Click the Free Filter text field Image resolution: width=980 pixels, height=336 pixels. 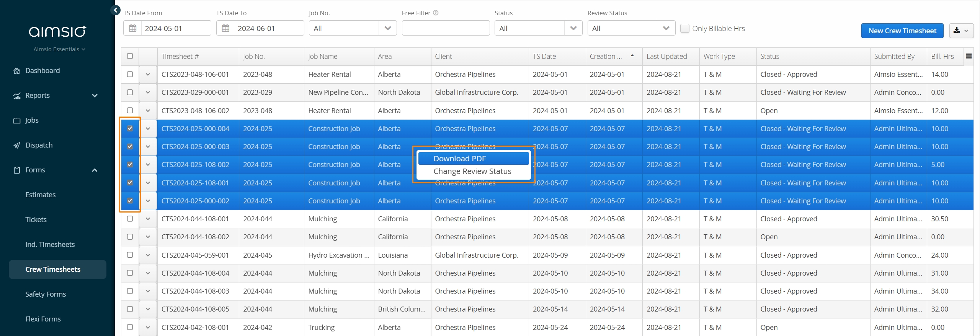click(x=446, y=28)
